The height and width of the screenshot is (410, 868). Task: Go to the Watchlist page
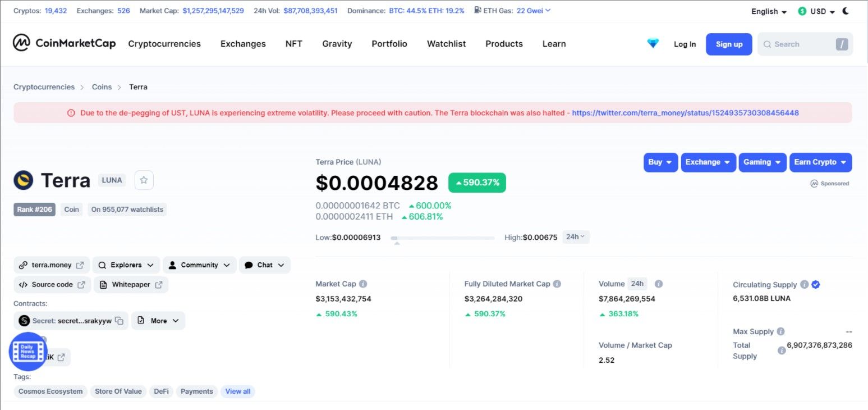pos(447,44)
